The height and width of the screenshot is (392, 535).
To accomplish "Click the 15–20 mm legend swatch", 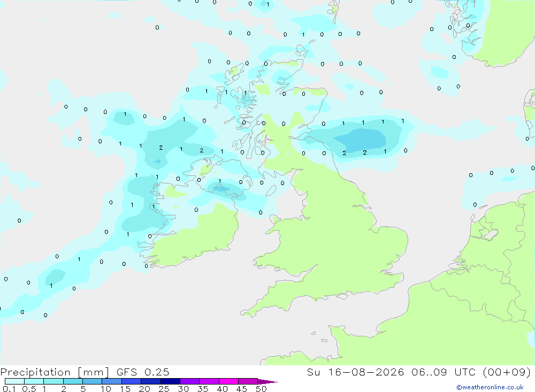I will tap(132, 381).
